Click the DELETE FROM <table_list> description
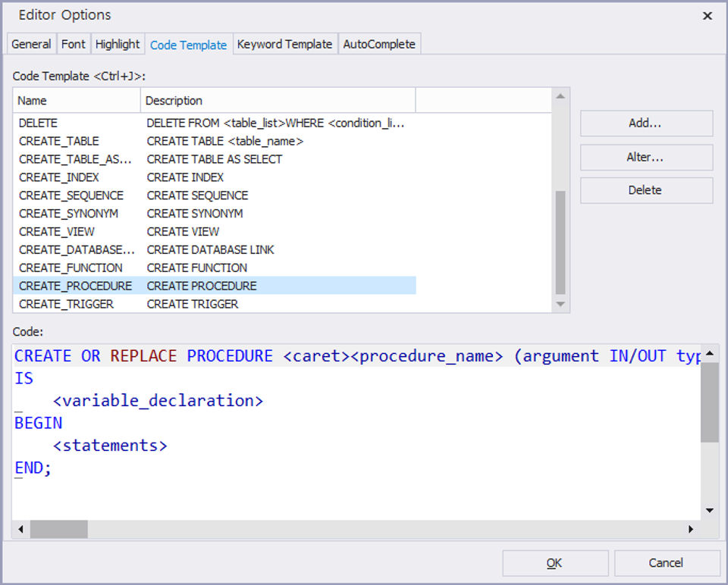The image size is (728, 585). tap(276, 123)
